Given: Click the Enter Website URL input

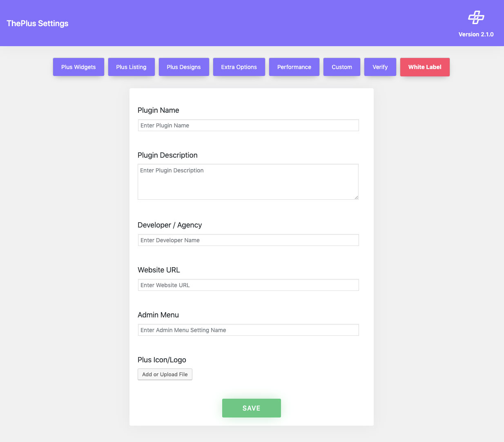Looking at the screenshot, I should click(248, 285).
